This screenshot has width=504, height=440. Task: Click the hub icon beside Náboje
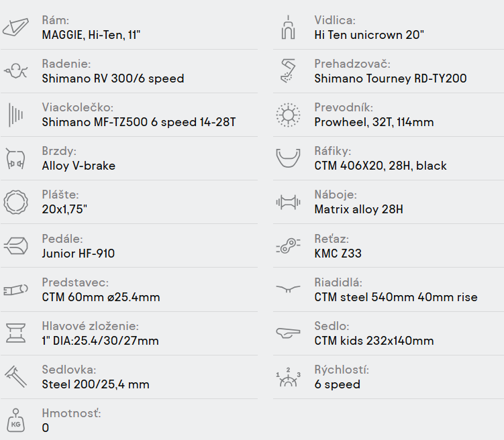tap(288, 202)
